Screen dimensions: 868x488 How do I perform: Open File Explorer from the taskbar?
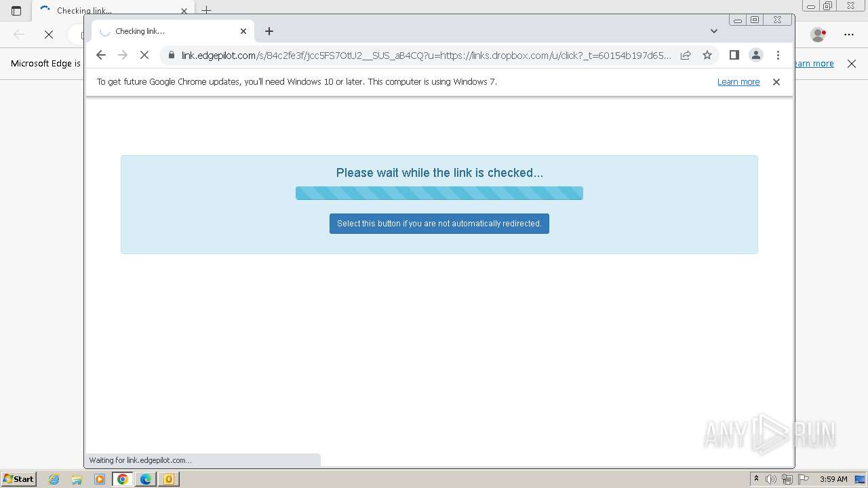pyautogui.click(x=77, y=479)
